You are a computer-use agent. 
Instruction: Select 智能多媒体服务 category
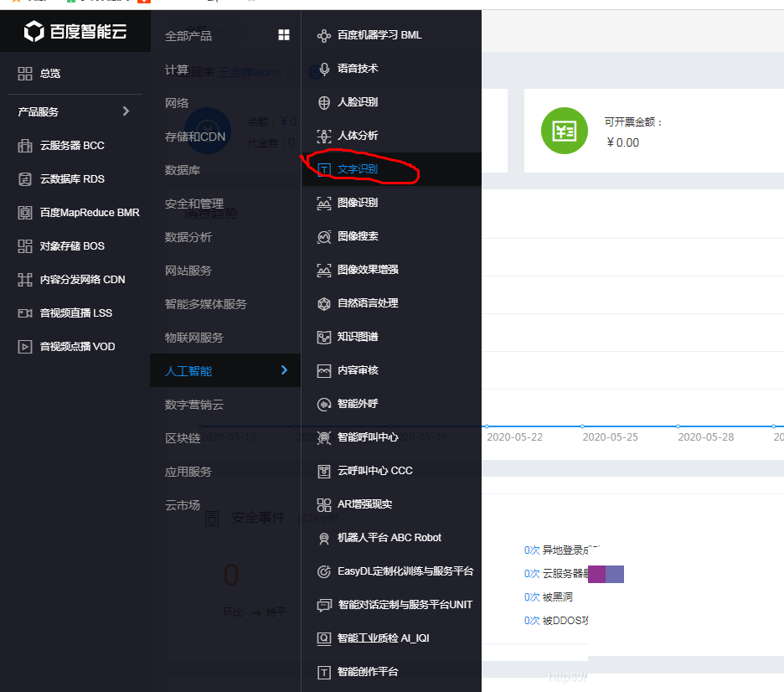(x=205, y=304)
